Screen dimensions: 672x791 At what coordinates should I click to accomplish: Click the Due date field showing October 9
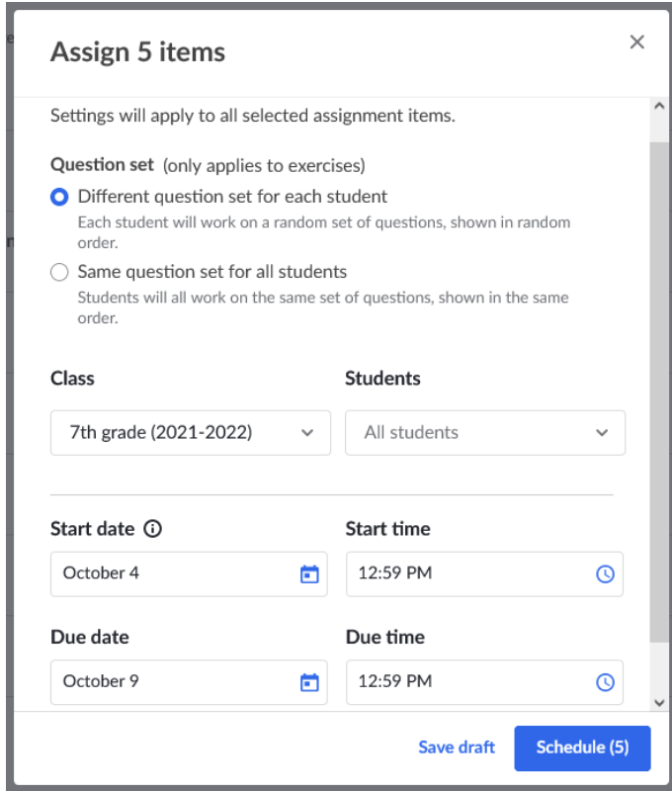click(x=189, y=682)
